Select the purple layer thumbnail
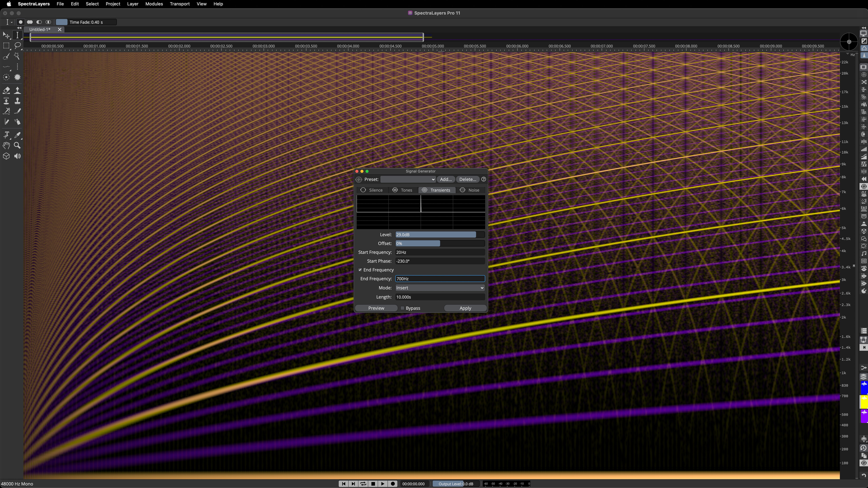The image size is (868, 488). (x=864, y=416)
